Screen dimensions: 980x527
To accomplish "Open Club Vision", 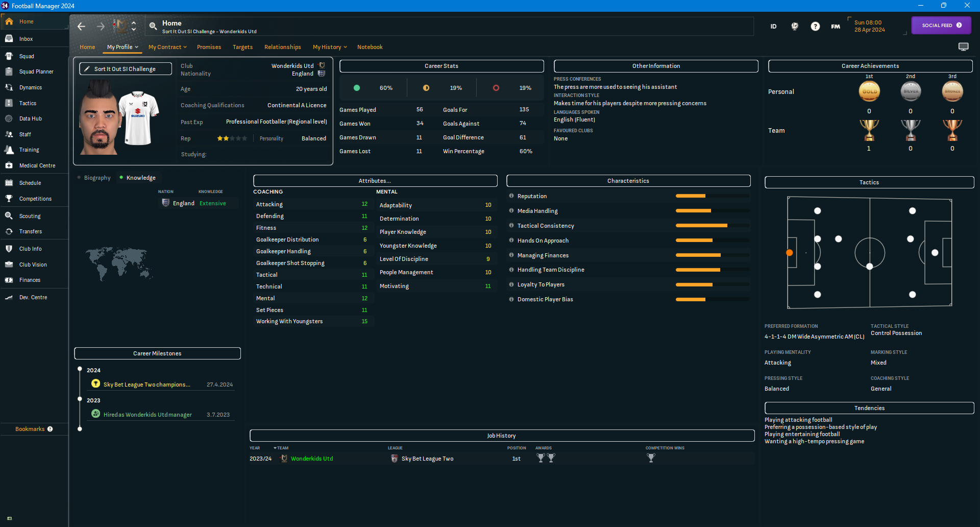I will click(34, 265).
